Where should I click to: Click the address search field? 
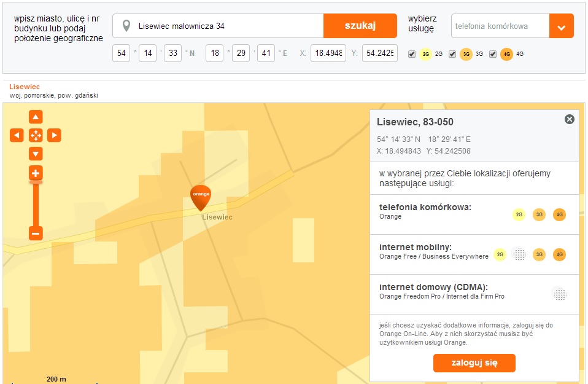point(218,26)
